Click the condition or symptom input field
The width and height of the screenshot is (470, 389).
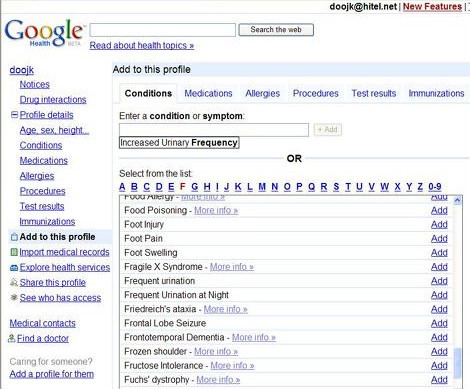(x=214, y=130)
